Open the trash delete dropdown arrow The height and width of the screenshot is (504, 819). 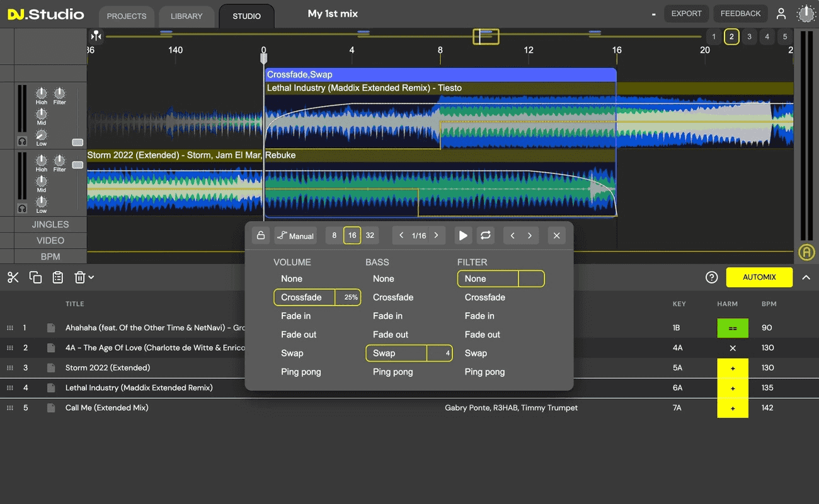coord(91,277)
